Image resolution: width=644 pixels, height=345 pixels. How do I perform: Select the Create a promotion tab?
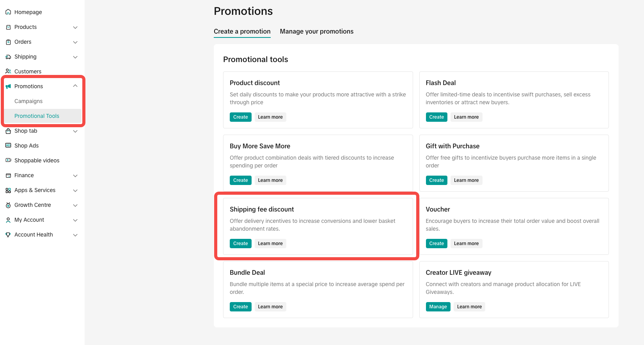(x=242, y=32)
